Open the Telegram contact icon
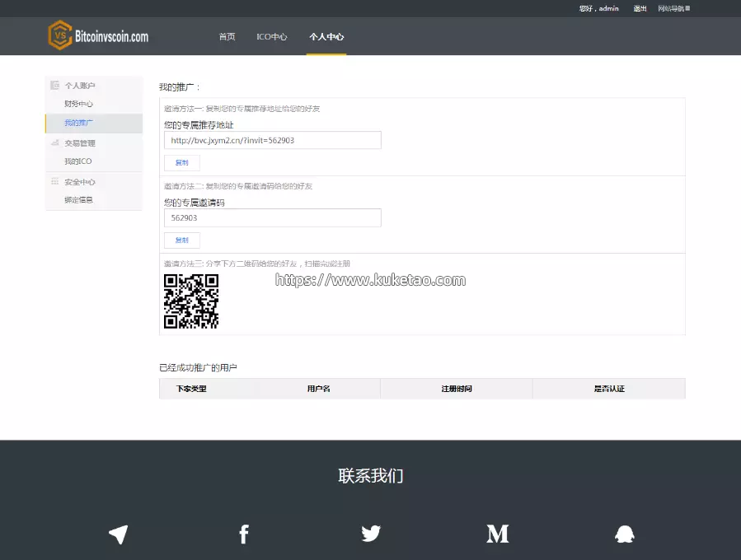741x560 pixels. point(119,534)
